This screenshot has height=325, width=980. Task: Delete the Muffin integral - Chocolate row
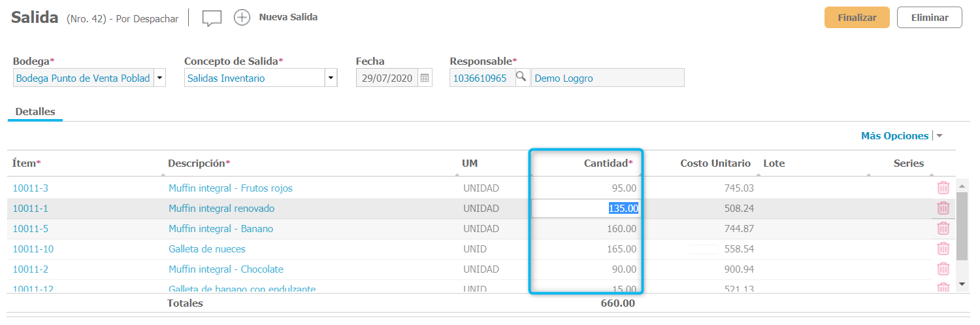[943, 269]
